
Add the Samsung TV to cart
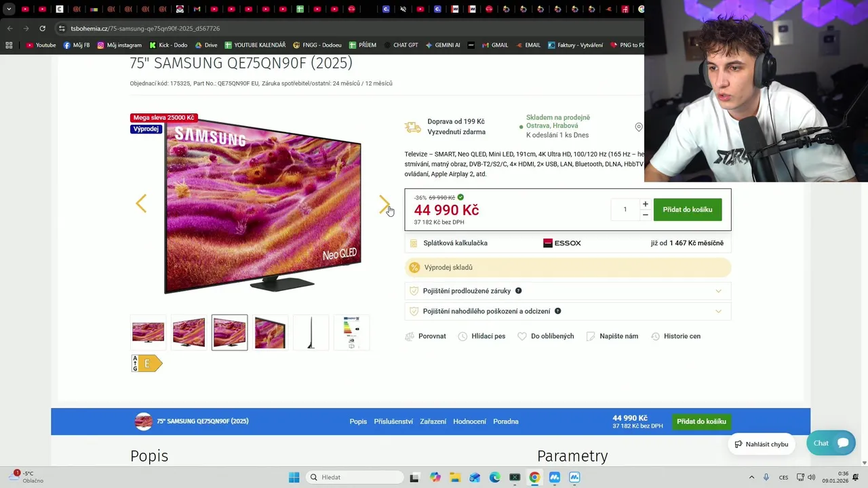(x=688, y=209)
